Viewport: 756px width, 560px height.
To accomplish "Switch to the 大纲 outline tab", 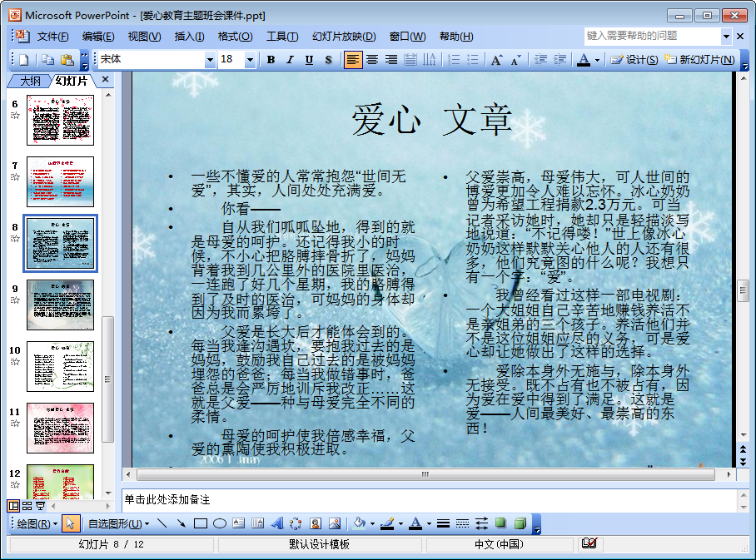I will pyautogui.click(x=30, y=81).
